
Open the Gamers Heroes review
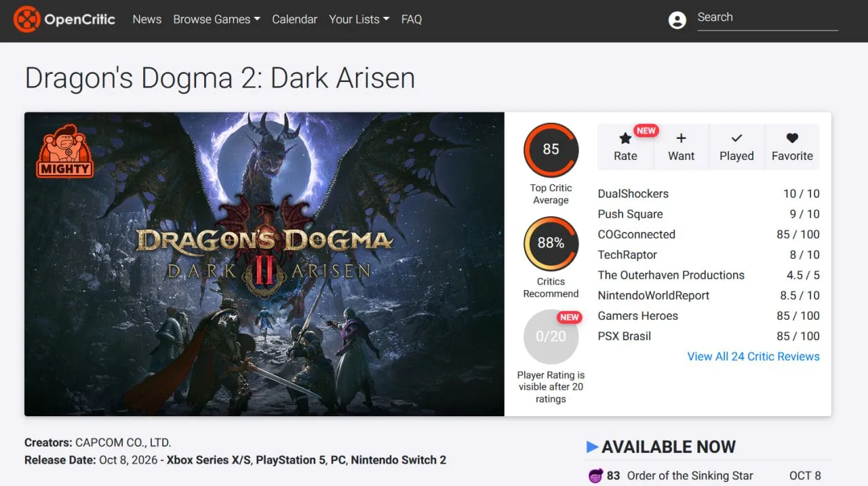637,316
